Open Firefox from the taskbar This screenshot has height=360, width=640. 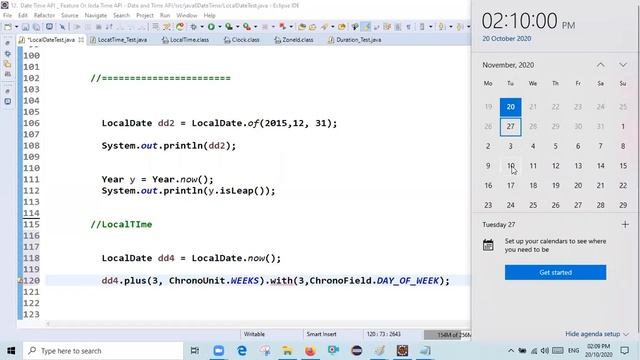coord(310,351)
